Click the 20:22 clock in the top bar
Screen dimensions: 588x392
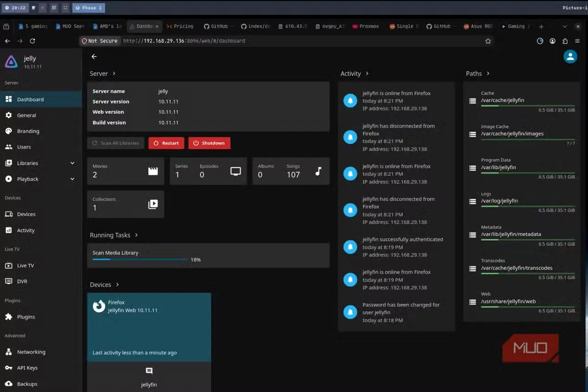point(16,7)
